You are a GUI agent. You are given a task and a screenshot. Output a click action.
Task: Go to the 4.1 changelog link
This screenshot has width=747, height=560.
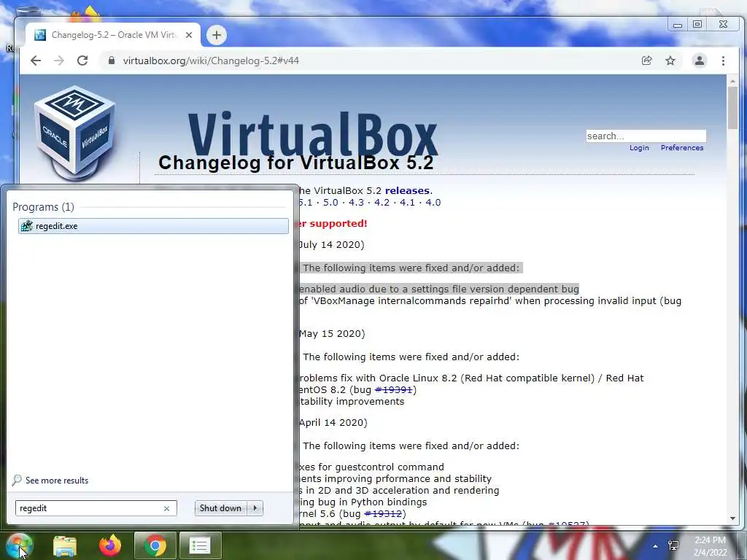click(407, 203)
